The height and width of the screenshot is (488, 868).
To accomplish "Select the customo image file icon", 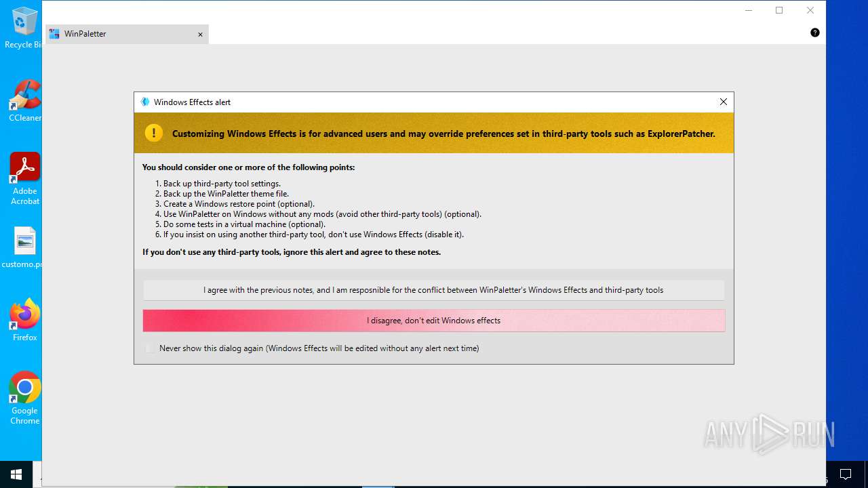I will tap(24, 247).
